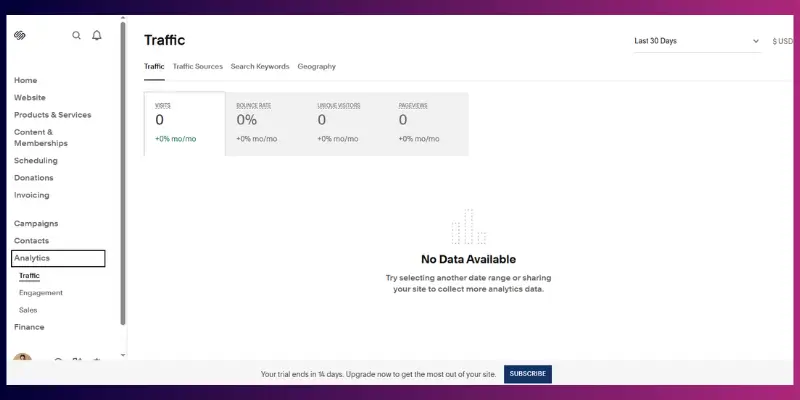Open Content & Memberships in the sidebar
The image size is (800, 400).
(41, 138)
